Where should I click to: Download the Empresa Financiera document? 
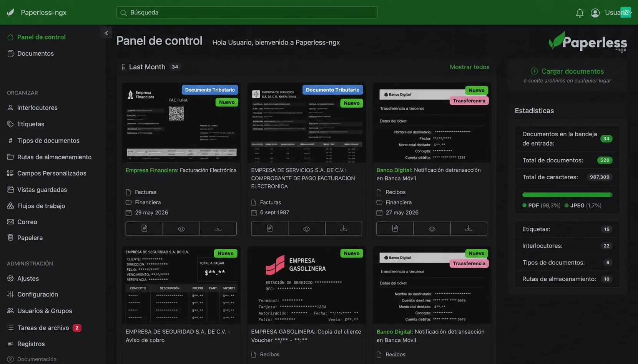click(218, 228)
